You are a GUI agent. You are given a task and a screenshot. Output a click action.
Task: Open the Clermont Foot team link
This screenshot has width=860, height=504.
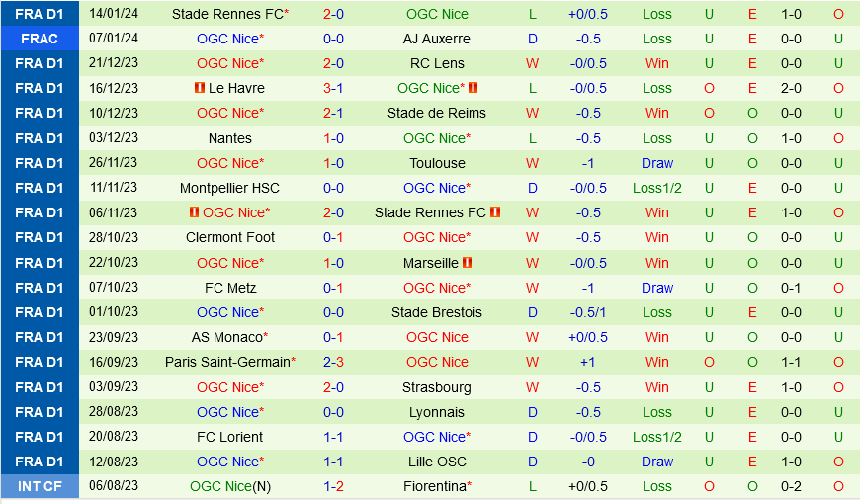coord(230,237)
